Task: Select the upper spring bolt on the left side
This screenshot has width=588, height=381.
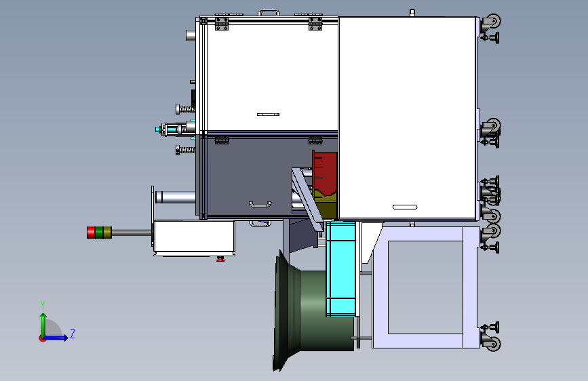Action: click(x=186, y=110)
